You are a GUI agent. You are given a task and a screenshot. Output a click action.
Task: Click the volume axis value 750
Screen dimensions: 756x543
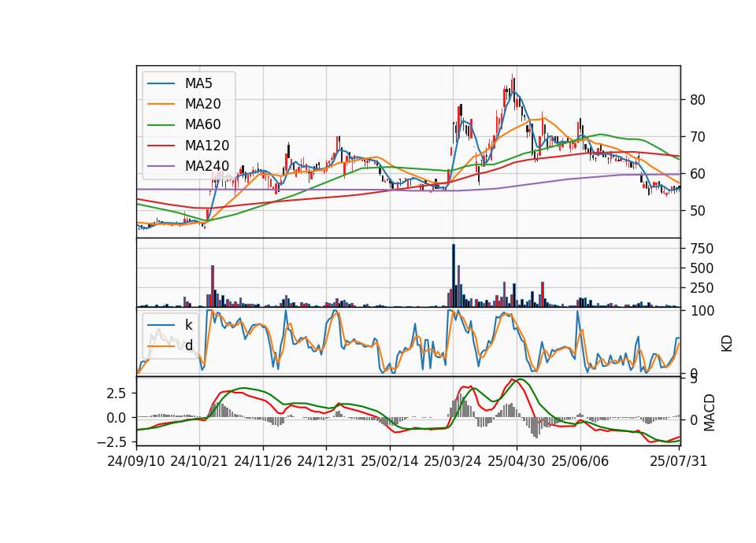click(702, 249)
